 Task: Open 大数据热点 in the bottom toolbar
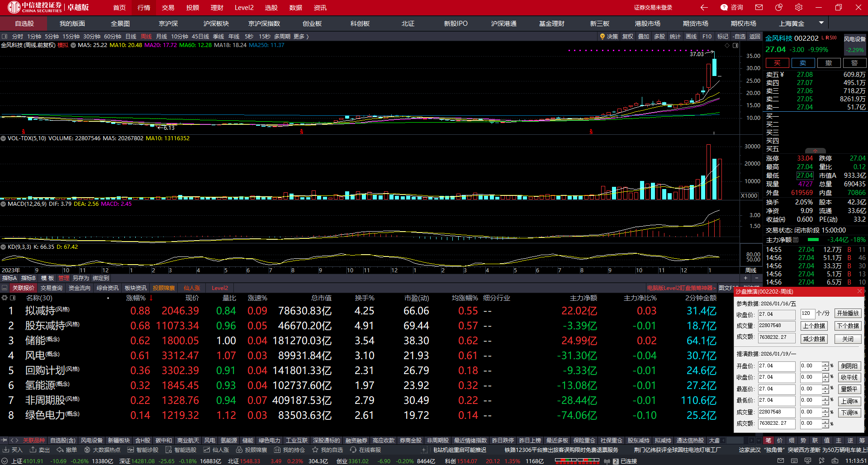click(102, 450)
